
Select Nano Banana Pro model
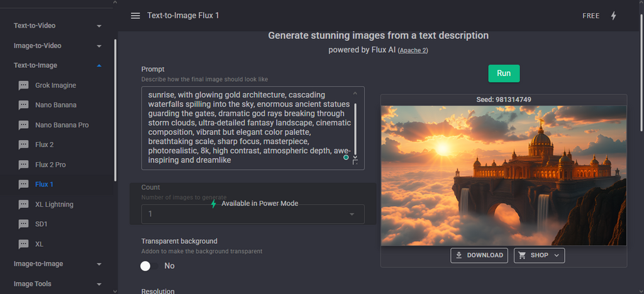(x=62, y=125)
